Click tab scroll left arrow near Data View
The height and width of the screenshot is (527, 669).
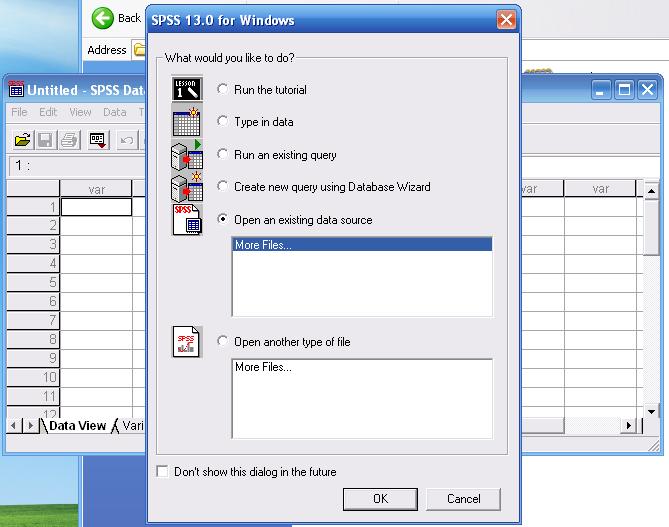[14, 425]
